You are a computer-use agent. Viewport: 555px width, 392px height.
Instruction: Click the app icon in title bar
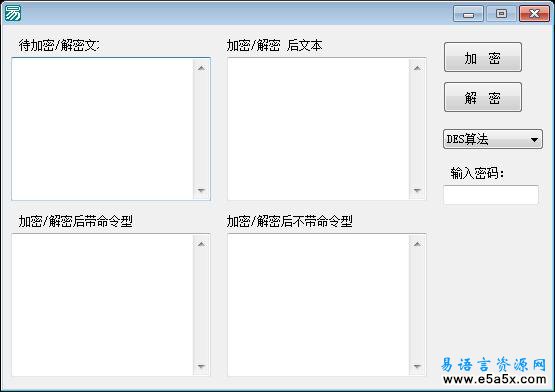13,13
